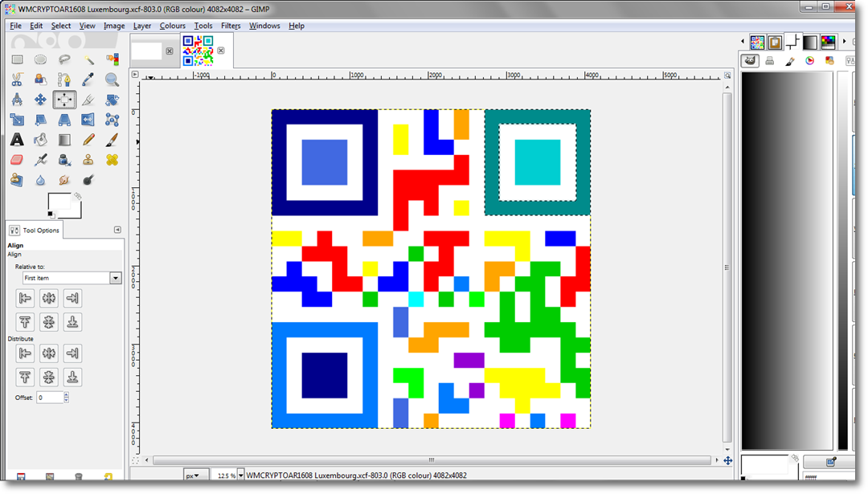
Task: Activate the Foreground Select tool
Action: pyautogui.click(x=40, y=80)
